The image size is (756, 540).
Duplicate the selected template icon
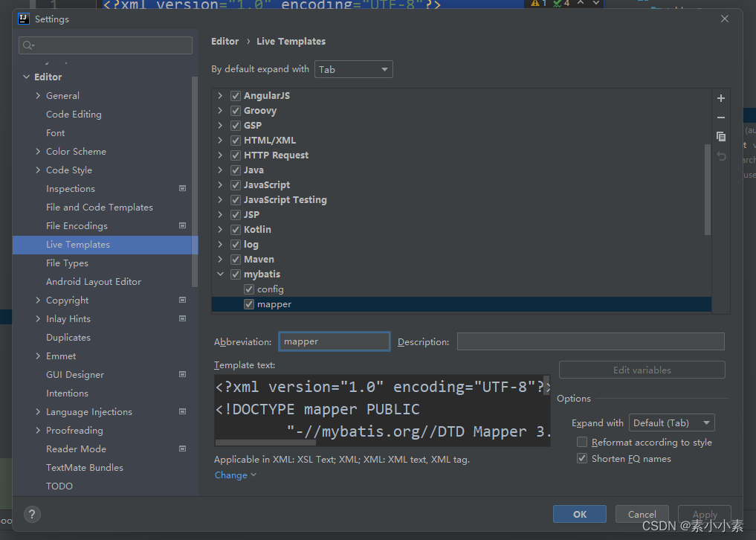721,137
